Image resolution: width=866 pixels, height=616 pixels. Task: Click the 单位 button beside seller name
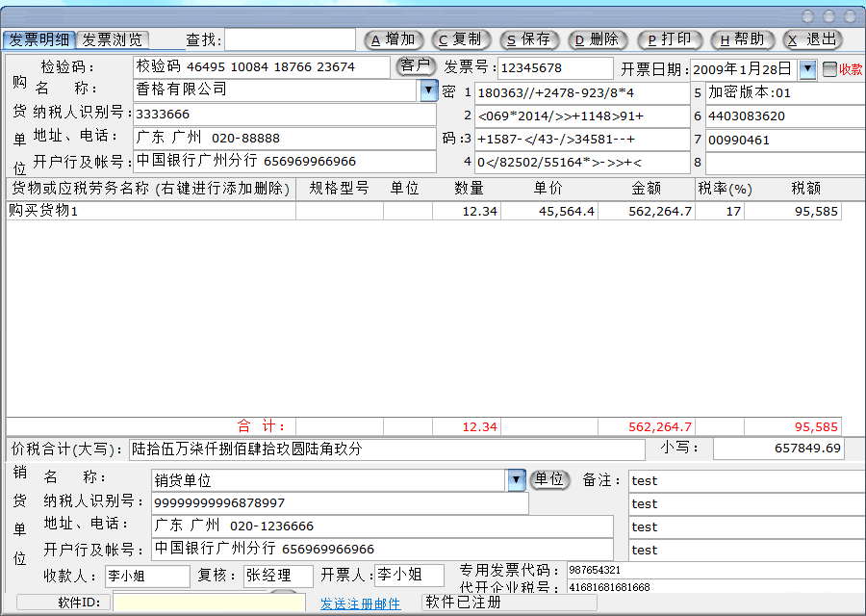pyautogui.click(x=549, y=479)
